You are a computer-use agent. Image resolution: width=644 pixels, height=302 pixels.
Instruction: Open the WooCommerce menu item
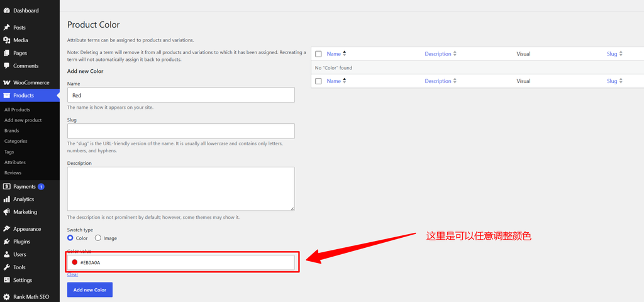coord(31,82)
